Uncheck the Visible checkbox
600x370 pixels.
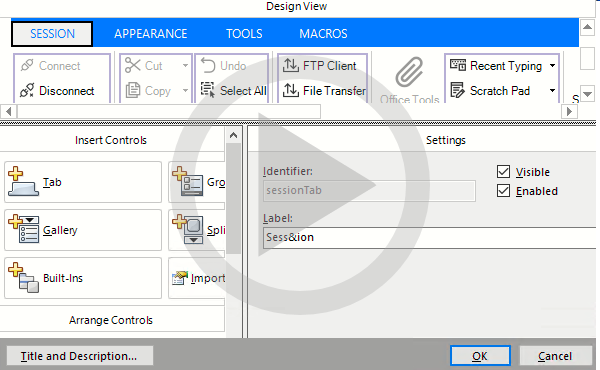(503, 172)
